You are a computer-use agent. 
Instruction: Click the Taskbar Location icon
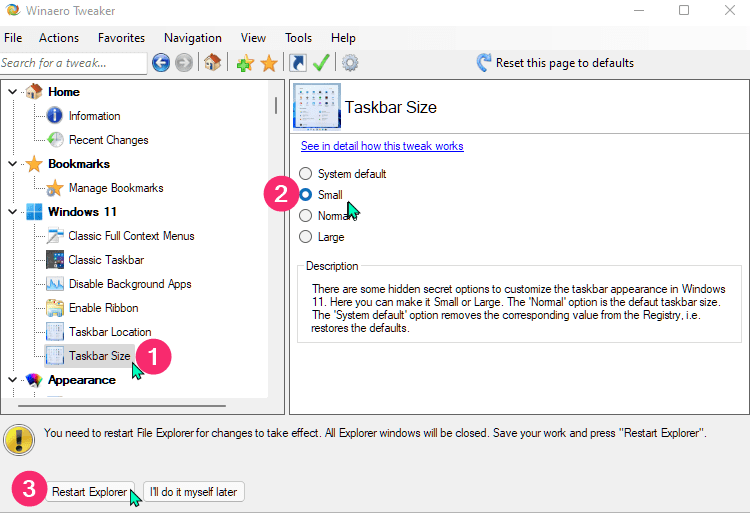pos(55,331)
